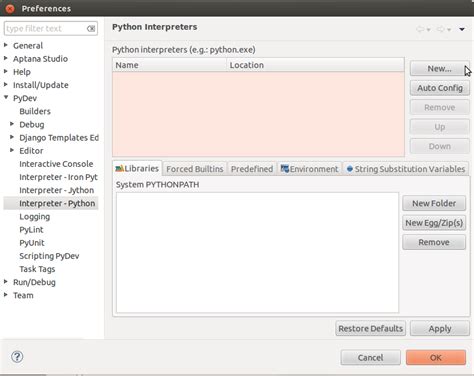Select Editor under PyDev
The image size is (474, 376).
[31, 151]
